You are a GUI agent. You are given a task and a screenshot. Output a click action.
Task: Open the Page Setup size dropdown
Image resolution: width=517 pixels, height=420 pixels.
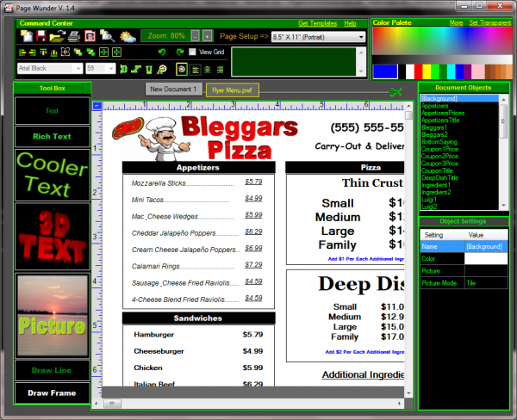tap(361, 37)
